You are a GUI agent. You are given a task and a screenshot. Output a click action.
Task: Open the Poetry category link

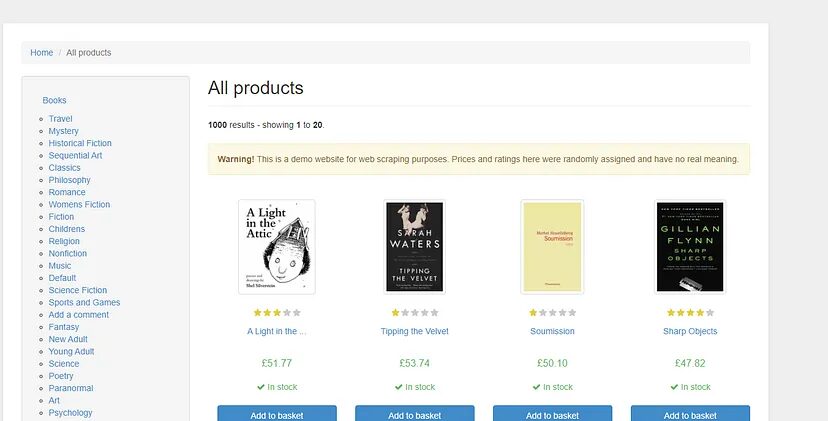61,376
